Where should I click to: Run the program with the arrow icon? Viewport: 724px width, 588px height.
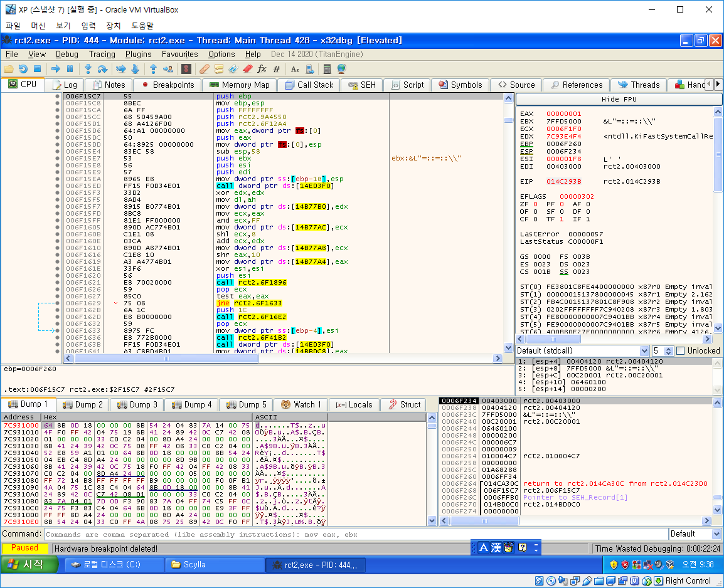[x=56, y=69]
